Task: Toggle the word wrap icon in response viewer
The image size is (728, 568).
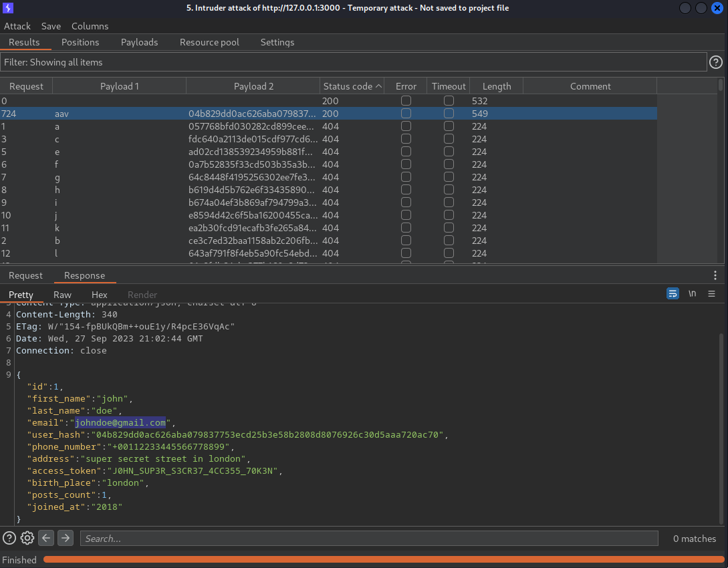Action: click(673, 294)
